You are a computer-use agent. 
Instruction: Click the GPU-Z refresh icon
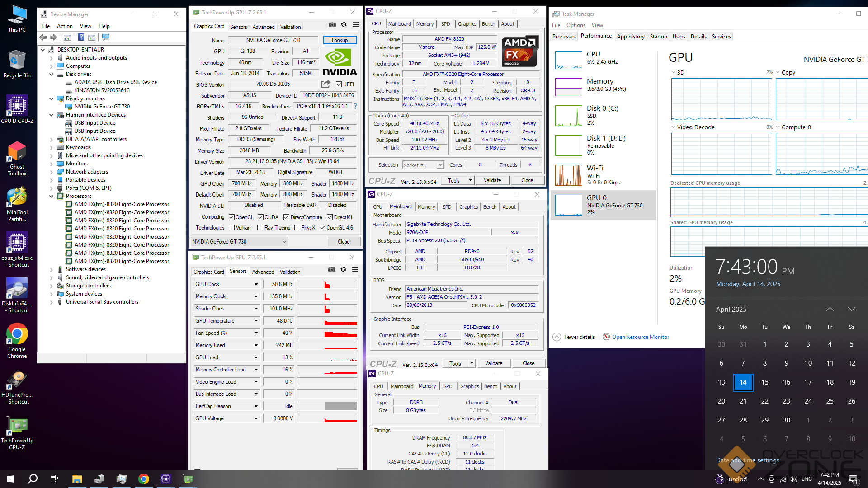tap(344, 25)
